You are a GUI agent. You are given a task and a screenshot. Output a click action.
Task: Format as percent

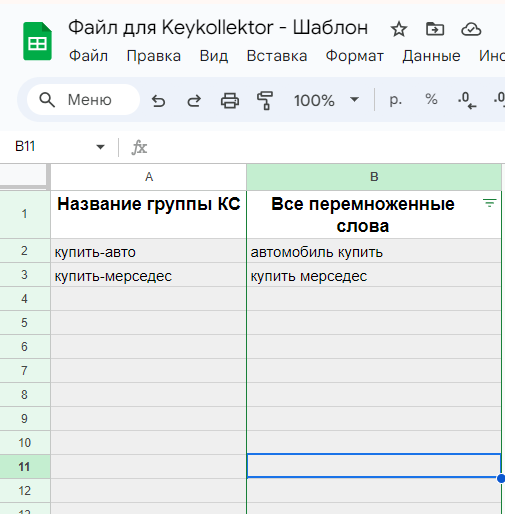tap(431, 99)
